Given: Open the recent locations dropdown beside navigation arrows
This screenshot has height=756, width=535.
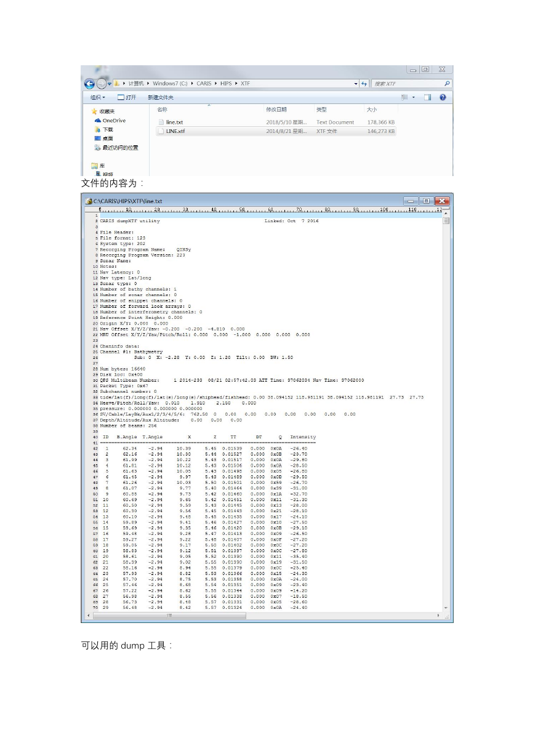Looking at the screenshot, I should pyautogui.click(x=110, y=84).
